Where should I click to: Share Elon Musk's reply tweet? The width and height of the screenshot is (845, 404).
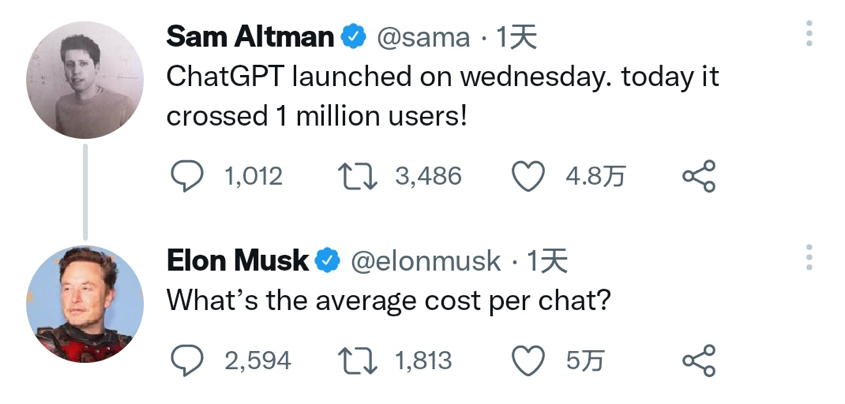tap(699, 360)
